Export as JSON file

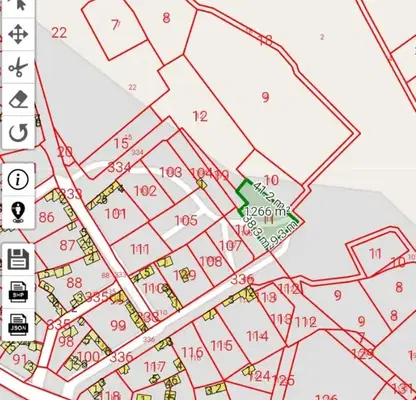click(18, 324)
